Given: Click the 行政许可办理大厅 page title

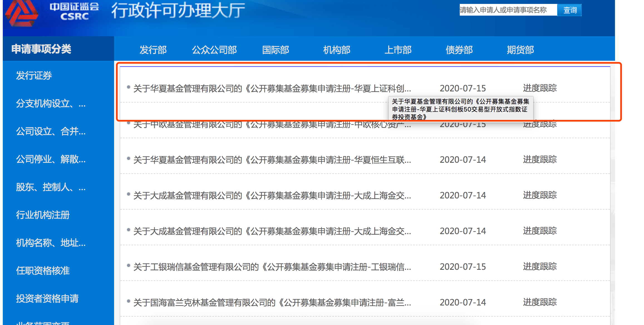Looking at the screenshot, I should coord(178,10).
